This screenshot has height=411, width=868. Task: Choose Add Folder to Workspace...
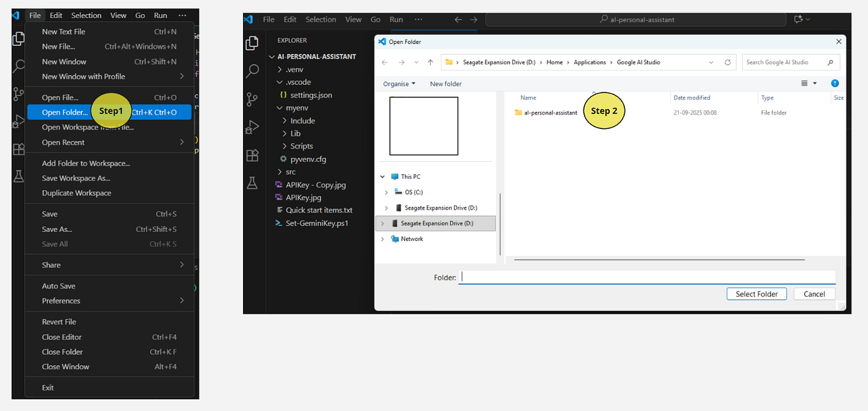click(x=109, y=163)
